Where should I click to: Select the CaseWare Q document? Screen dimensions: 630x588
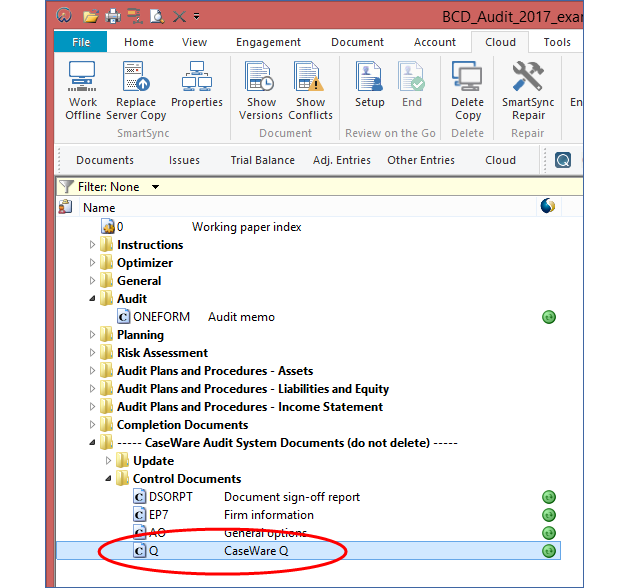tap(256, 551)
